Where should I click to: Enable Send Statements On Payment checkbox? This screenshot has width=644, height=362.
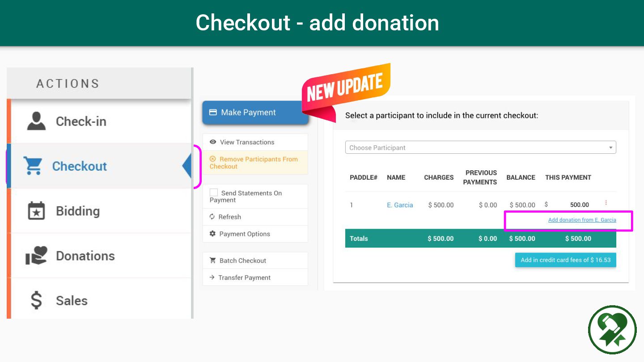(214, 193)
